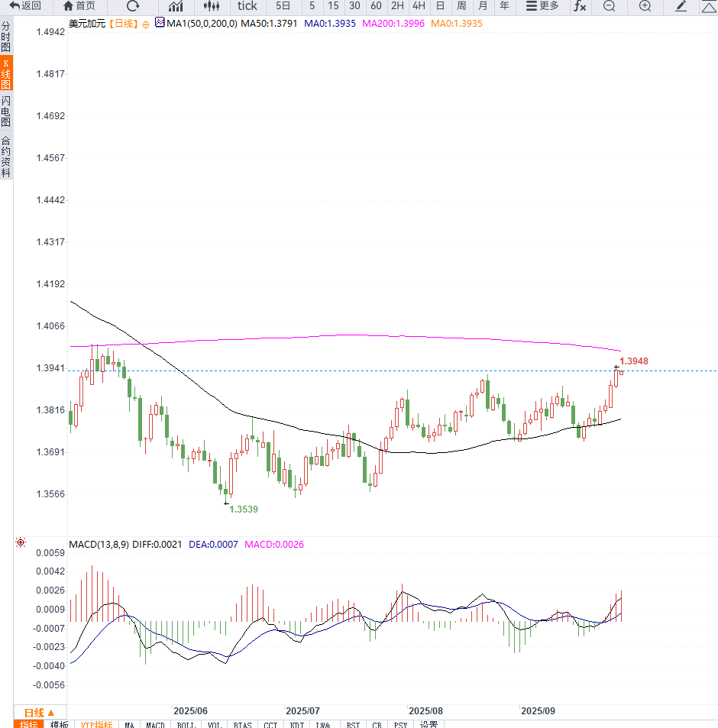Click the 2025/09 date marker

tap(538, 711)
